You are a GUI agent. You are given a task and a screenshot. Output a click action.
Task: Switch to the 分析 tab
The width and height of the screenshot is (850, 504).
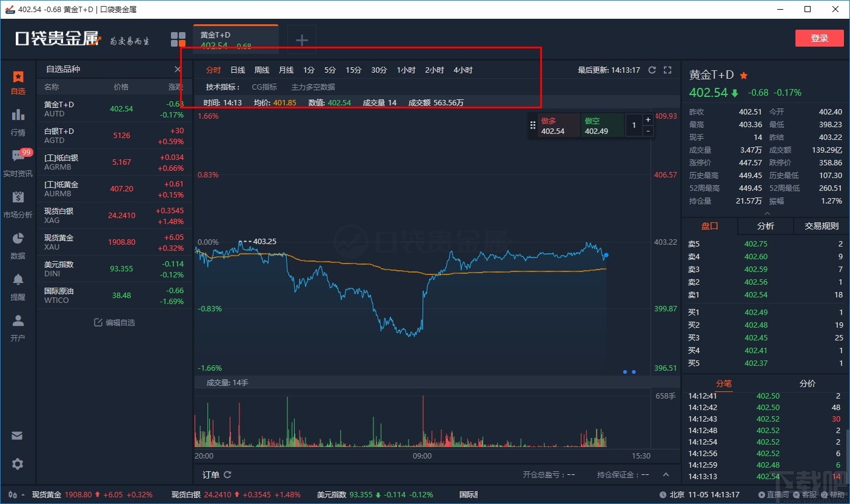(x=765, y=226)
